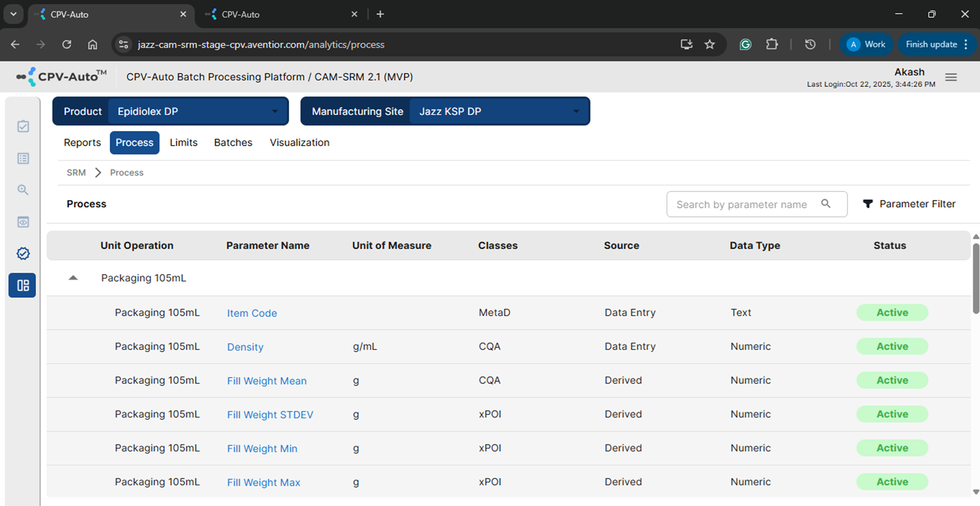Collapse the Packaging 105mL group

click(73, 278)
